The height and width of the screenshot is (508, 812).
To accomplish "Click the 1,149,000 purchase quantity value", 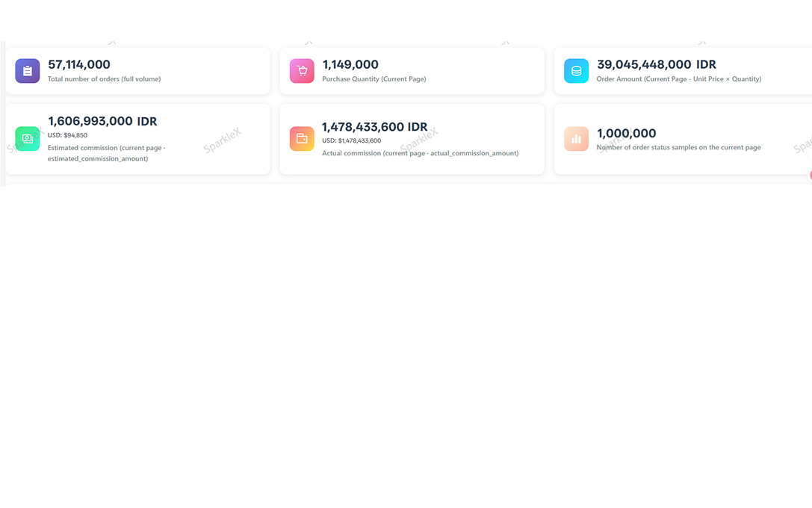I will click(350, 65).
